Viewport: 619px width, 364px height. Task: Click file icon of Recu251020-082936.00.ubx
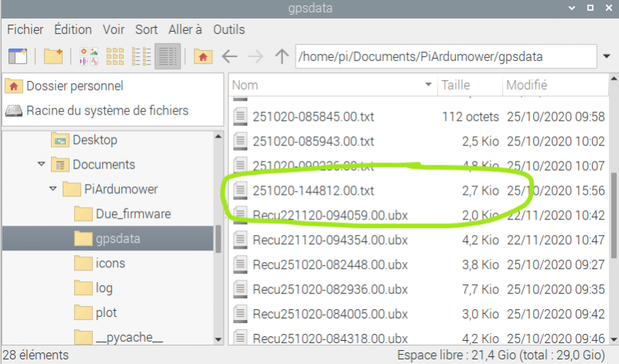(x=240, y=289)
